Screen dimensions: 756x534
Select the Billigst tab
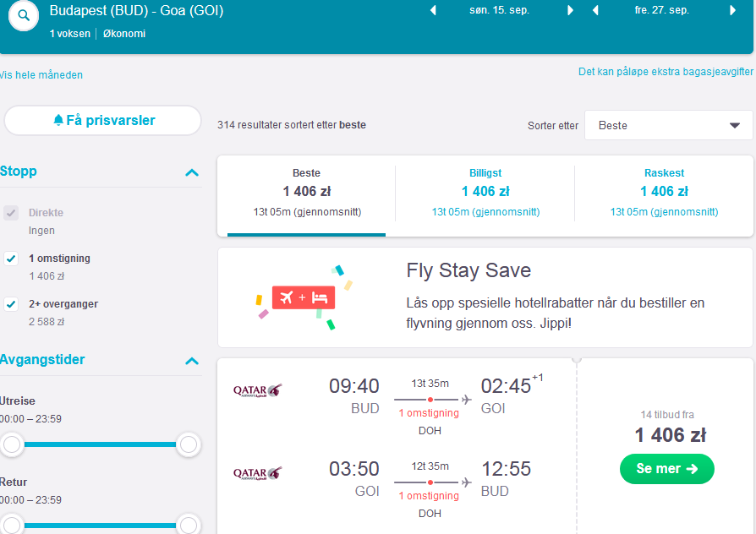point(485,193)
